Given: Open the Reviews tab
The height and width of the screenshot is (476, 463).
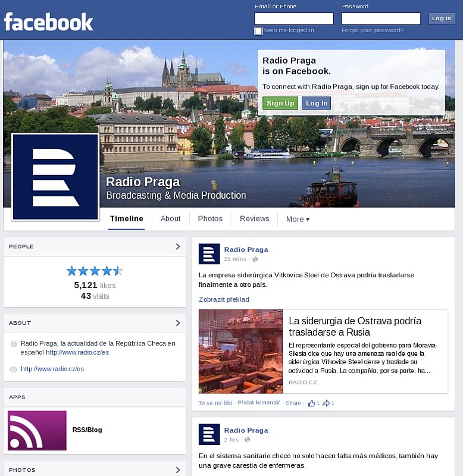Looking at the screenshot, I should (255, 219).
